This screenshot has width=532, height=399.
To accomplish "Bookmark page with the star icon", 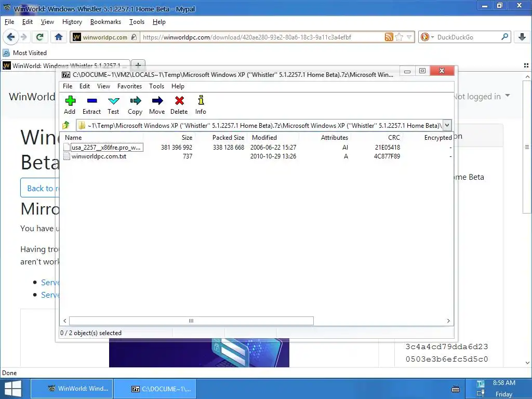I will click(399, 37).
